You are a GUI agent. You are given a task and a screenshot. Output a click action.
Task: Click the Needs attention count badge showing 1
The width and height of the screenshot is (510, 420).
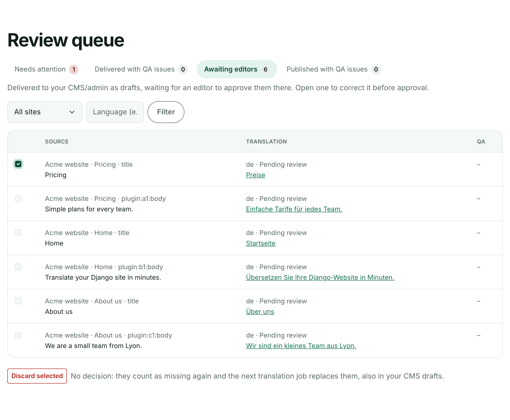pyautogui.click(x=74, y=69)
